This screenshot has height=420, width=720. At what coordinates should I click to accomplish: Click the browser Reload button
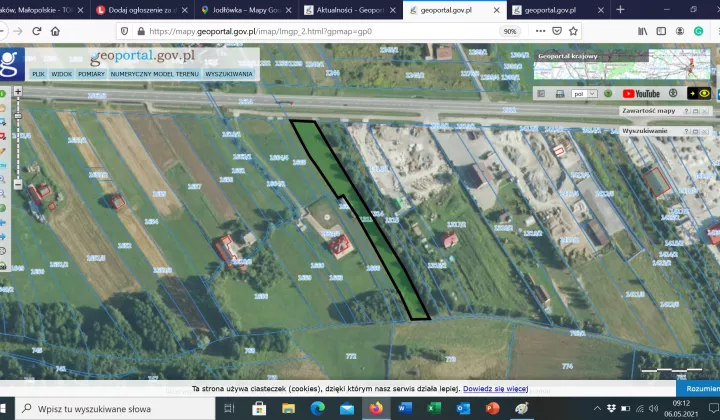click(x=37, y=31)
